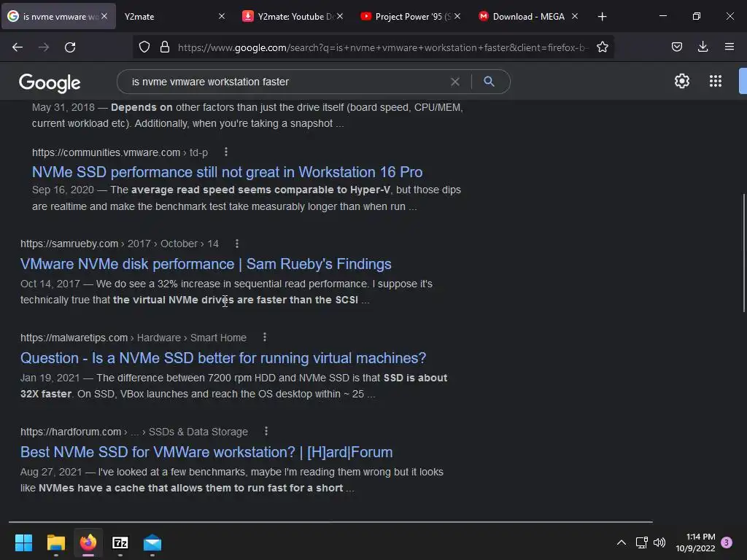Screen dimensions: 747x560
Task: Open options for hardforum.com result
Action: click(x=266, y=431)
